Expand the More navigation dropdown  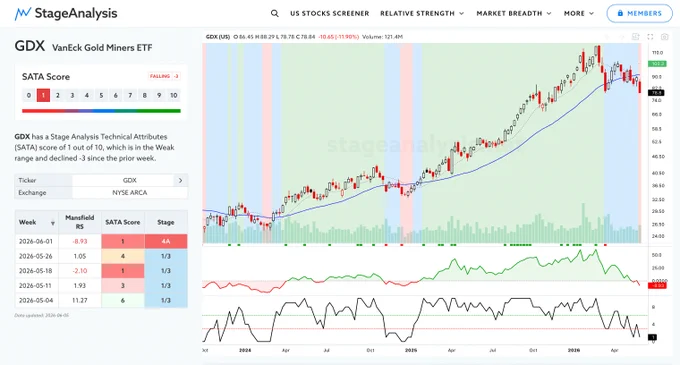tap(579, 13)
